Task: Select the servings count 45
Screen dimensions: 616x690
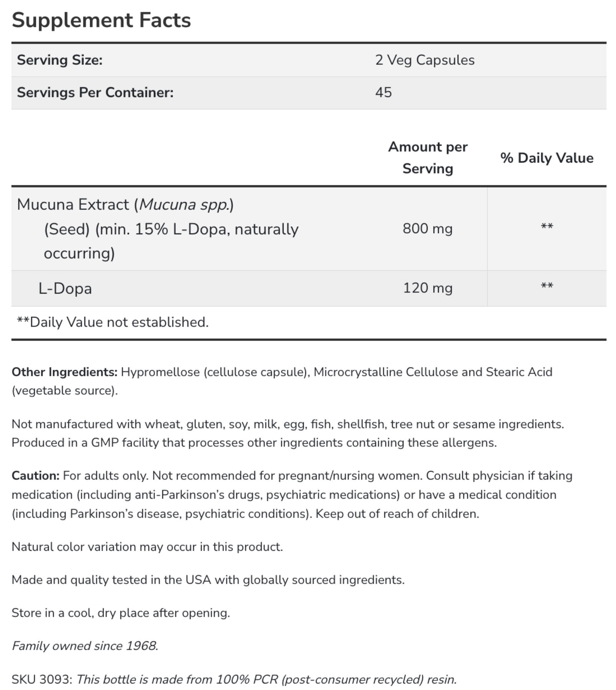Action: tap(384, 92)
